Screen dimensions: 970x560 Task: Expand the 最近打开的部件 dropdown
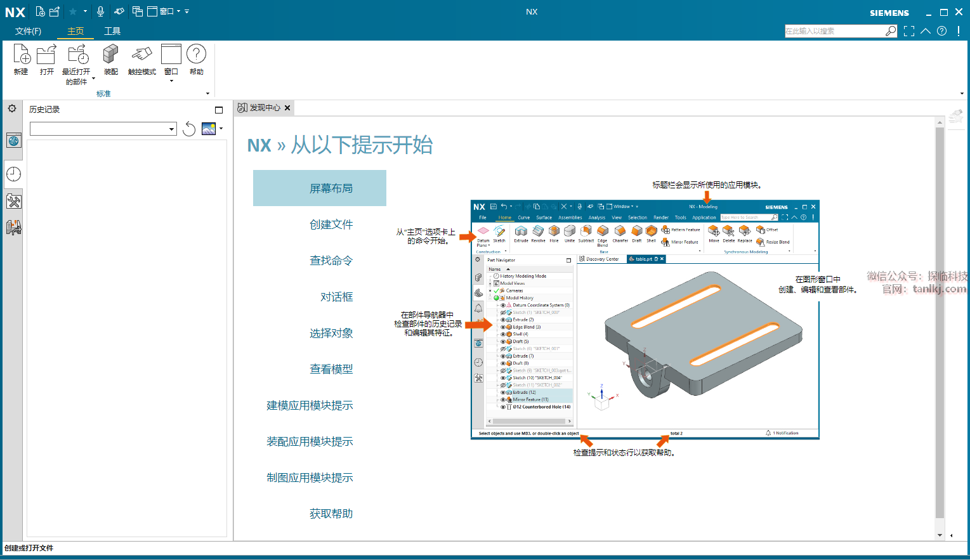pos(93,79)
